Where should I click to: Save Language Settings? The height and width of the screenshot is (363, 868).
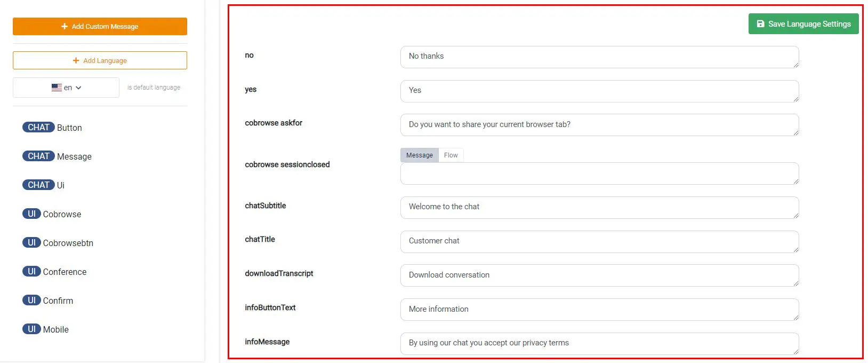click(x=803, y=24)
